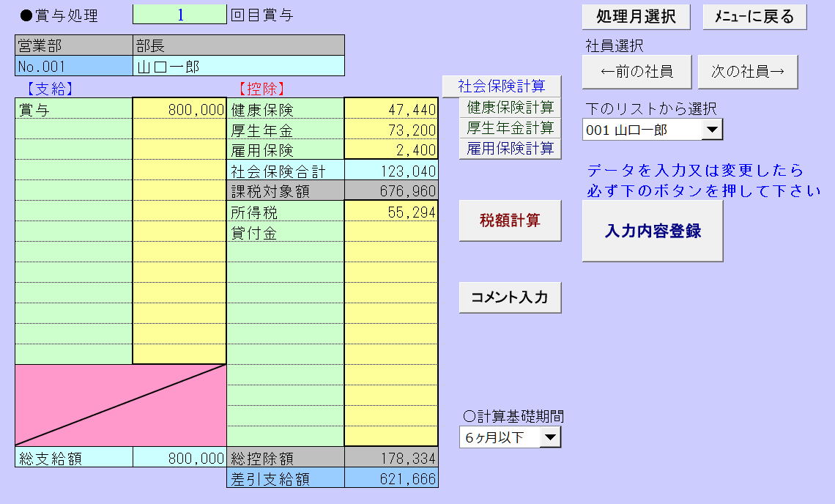Select the 健康保険 amount cell 47,440
Image resolution: width=835 pixels, height=504 pixels.
[x=391, y=110]
